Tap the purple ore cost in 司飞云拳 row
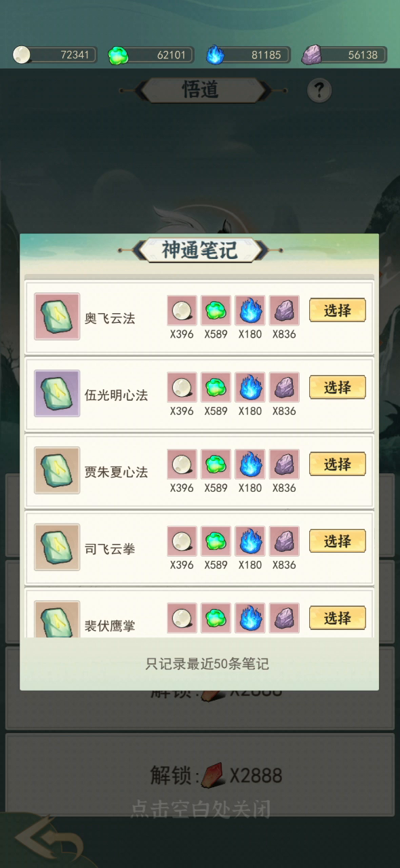The width and height of the screenshot is (400, 868). point(284,541)
